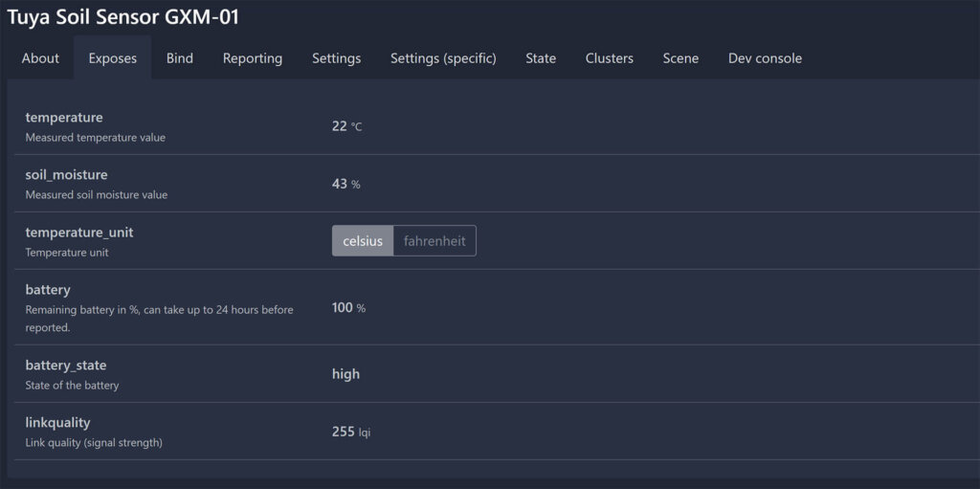The width and height of the screenshot is (980, 489).
Task: Click the 22 °C temperature reading
Action: click(346, 126)
